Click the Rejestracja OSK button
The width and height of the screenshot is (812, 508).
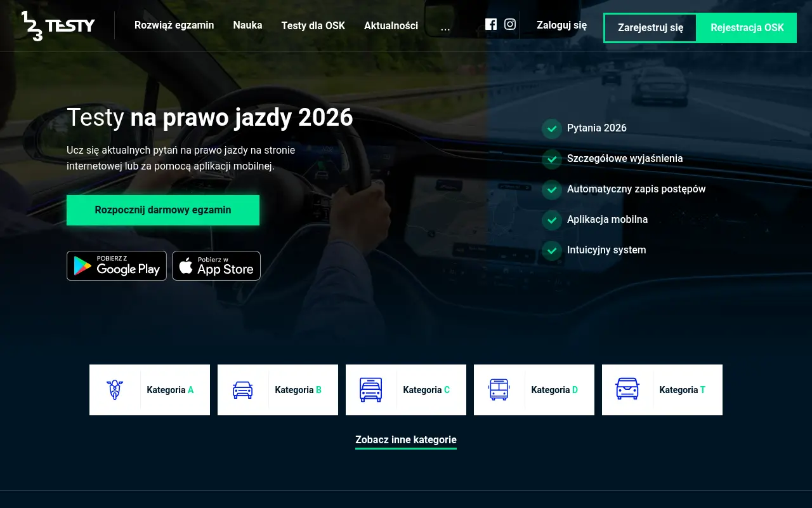tap(747, 28)
